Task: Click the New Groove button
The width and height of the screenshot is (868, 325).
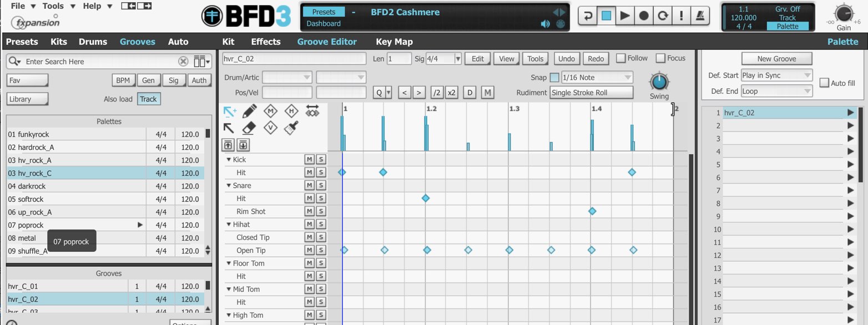Action: pyautogui.click(x=777, y=58)
